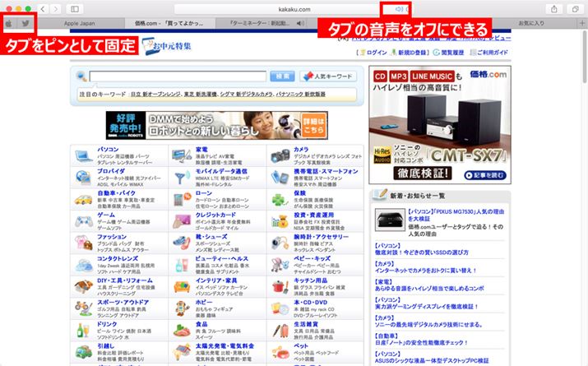Focus the kakaku.com address bar

(x=294, y=9)
